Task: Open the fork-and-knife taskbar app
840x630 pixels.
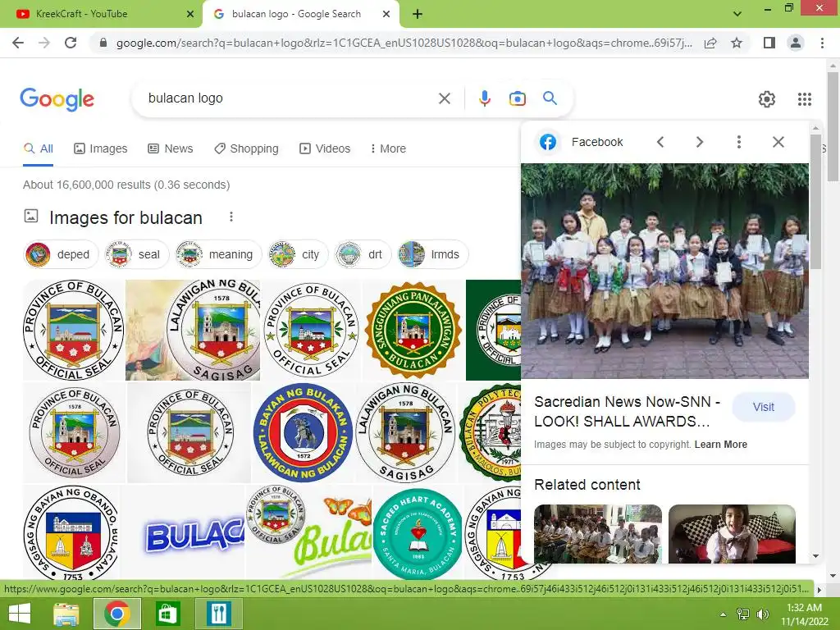Action: tap(218, 614)
